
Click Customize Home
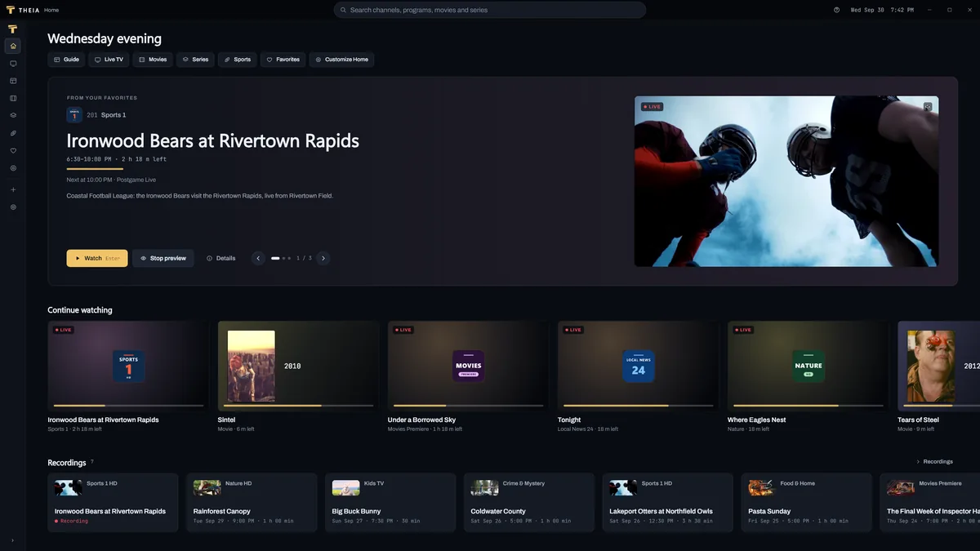(341, 60)
